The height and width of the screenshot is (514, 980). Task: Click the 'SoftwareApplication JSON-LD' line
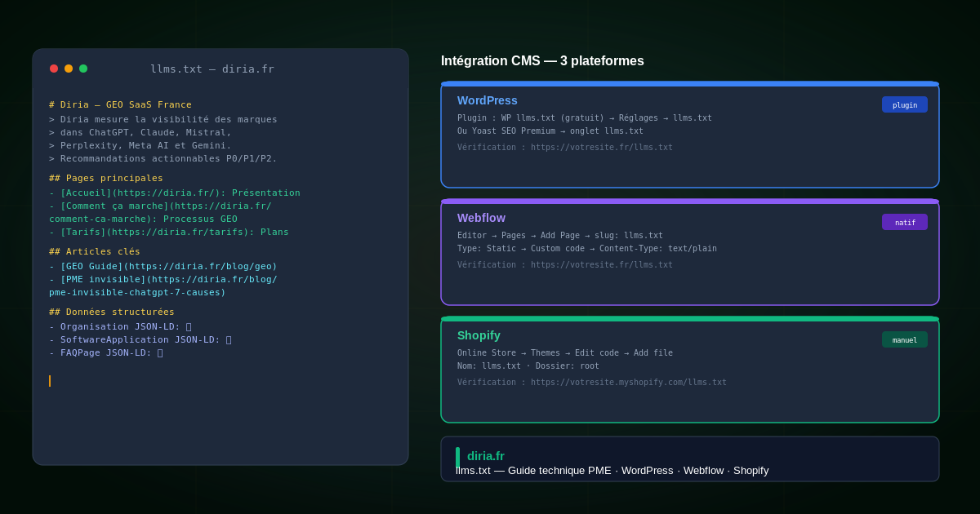click(x=140, y=339)
